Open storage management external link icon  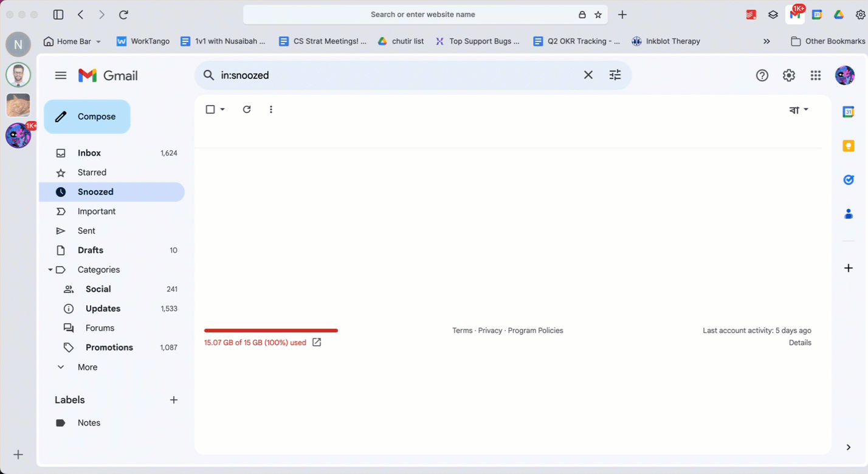pyautogui.click(x=317, y=342)
